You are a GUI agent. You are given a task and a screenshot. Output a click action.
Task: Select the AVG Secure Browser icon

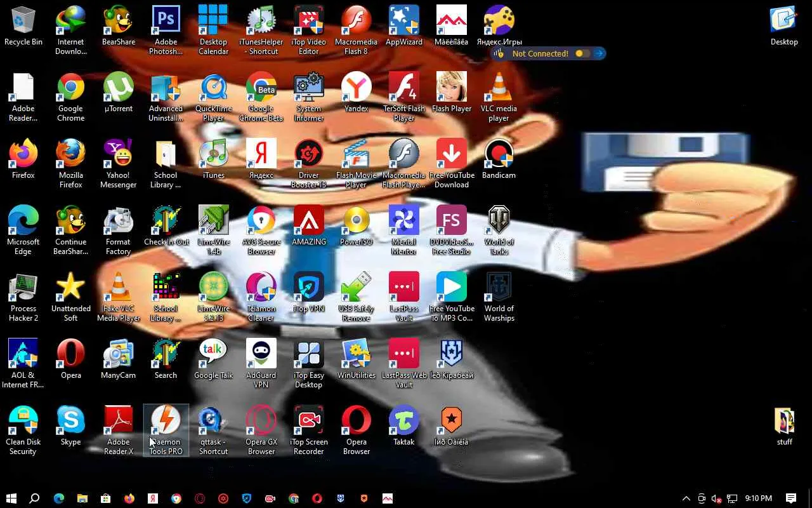(261, 231)
